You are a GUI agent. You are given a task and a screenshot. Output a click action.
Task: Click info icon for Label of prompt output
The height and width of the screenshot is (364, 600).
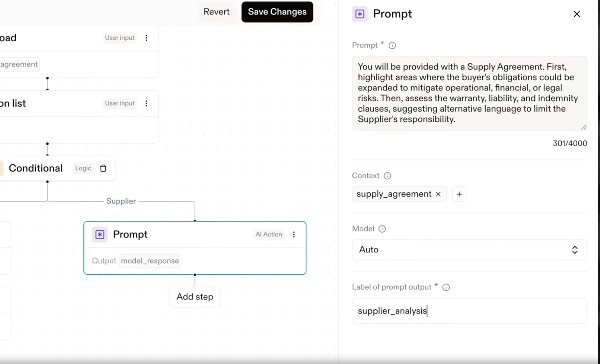[446, 287]
